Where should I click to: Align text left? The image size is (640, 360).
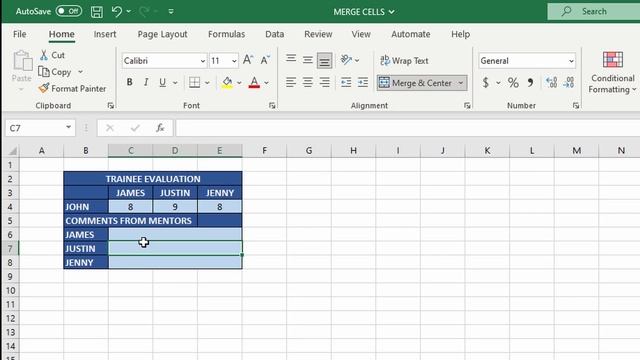click(291, 82)
